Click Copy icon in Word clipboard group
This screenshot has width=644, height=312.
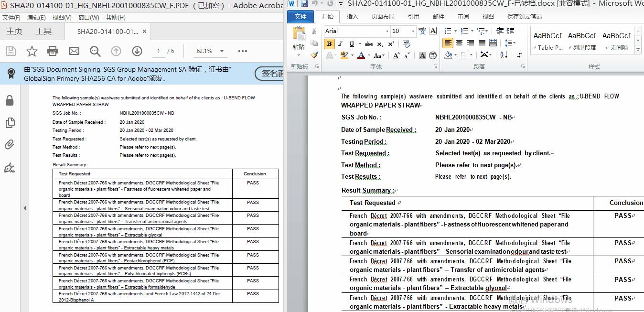click(314, 43)
